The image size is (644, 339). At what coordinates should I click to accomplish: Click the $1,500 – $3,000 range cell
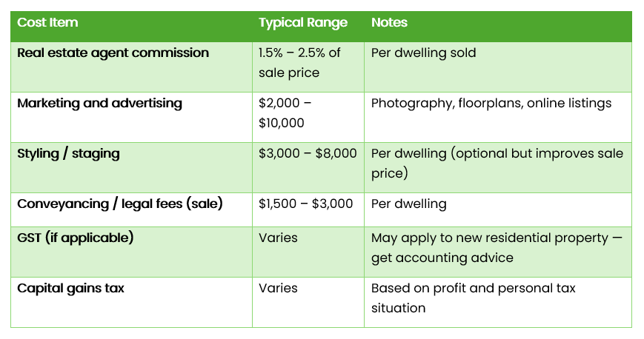click(x=305, y=204)
